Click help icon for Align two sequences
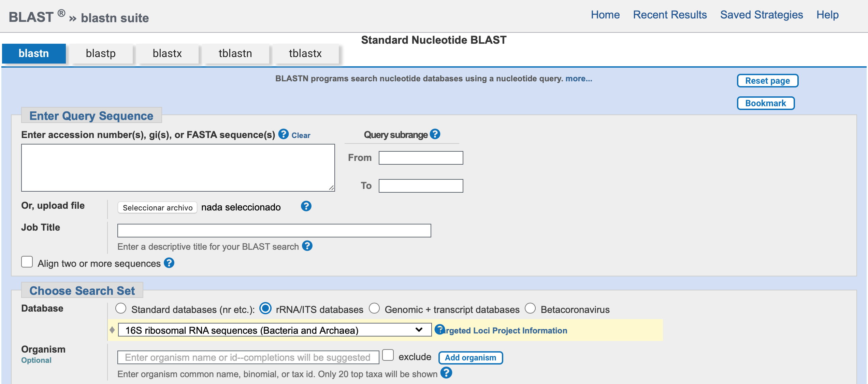Image resolution: width=868 pixels, height=384 pixels. (169, 263)
